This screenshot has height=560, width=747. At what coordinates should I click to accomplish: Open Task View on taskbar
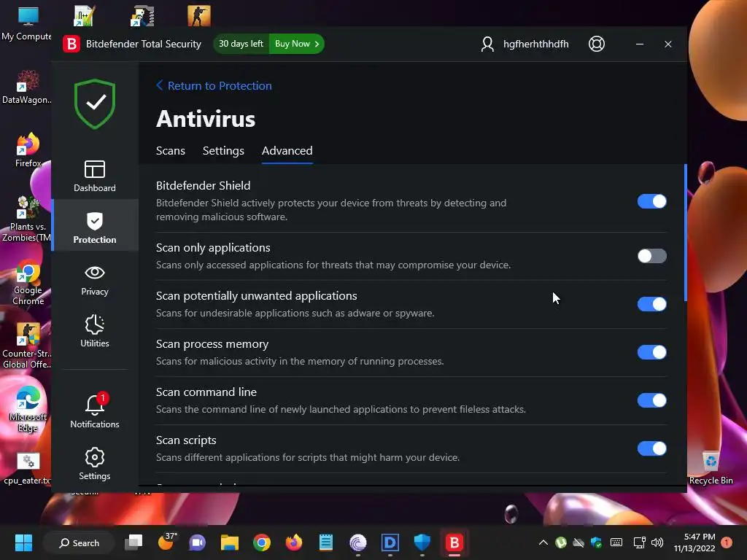pyautogui.click(x=133, y=542)
